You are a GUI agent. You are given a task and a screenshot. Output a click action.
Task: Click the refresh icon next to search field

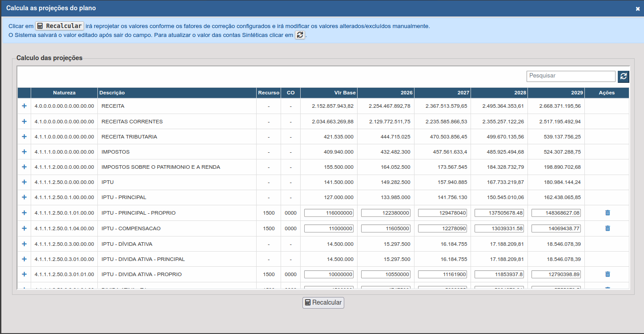click(x=624, y=77)
